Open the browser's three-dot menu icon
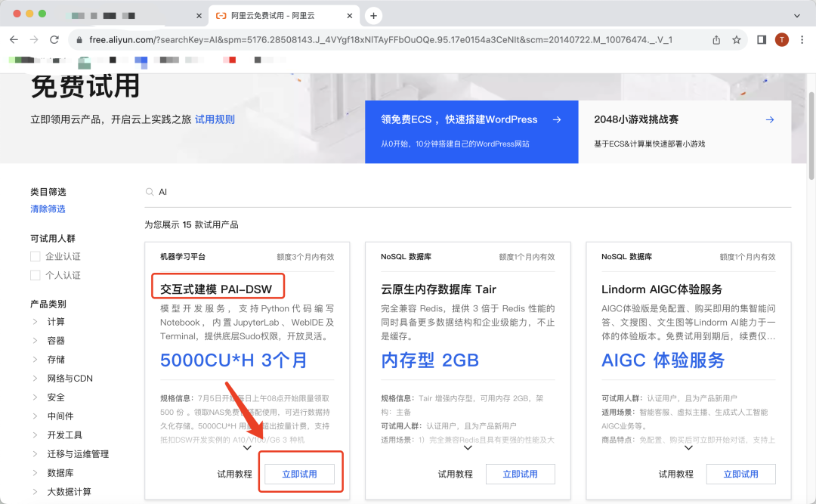Viewport: 816px width, 504px height. pos(802,39)
